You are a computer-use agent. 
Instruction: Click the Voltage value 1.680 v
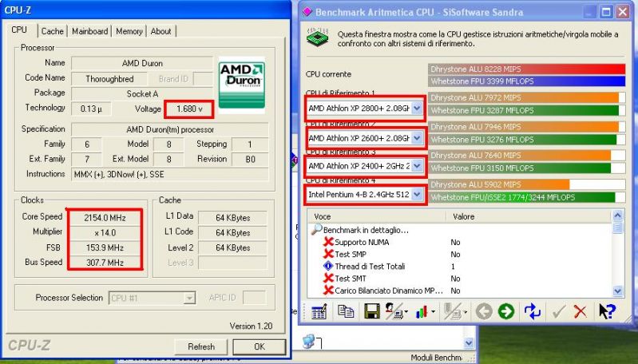point(189,109)
